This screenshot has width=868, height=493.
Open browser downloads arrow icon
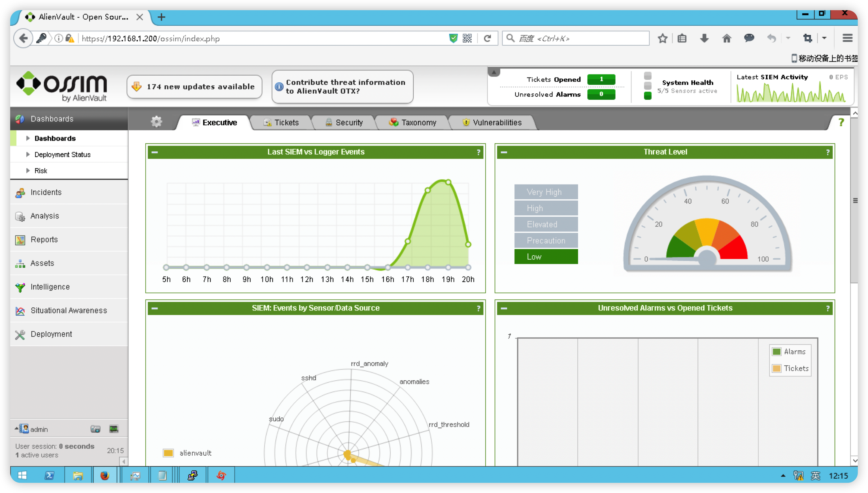pos(704,38)
